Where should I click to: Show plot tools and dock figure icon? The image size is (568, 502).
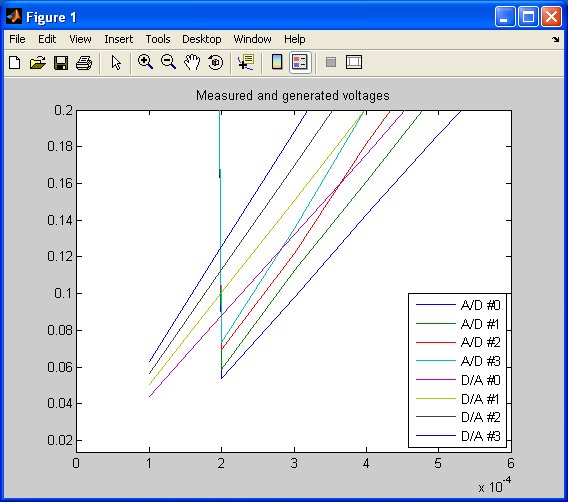354,62
